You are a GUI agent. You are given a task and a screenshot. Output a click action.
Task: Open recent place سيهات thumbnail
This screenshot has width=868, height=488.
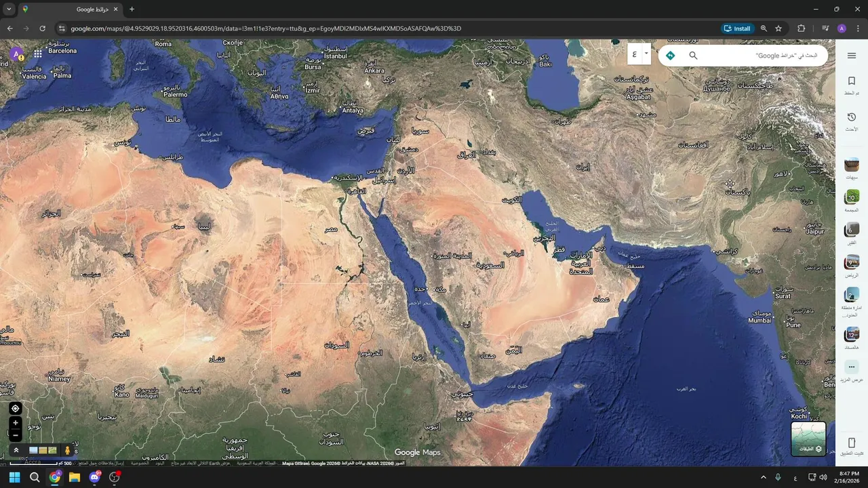tap(852, 165)
